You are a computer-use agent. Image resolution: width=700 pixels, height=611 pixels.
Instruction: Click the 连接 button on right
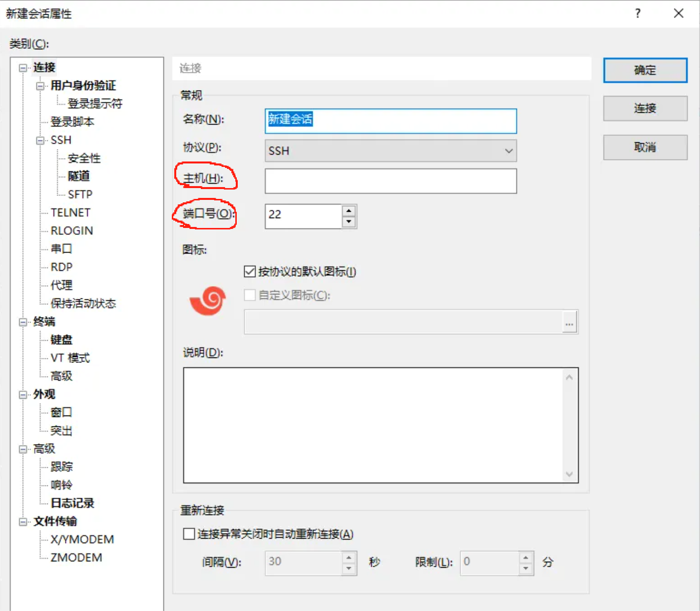point(645,108)
